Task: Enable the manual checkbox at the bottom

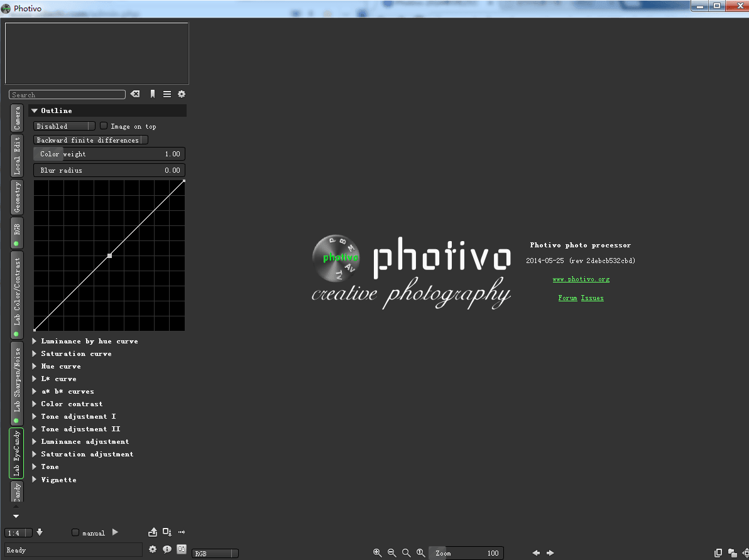Action: (x=75, y=532)
